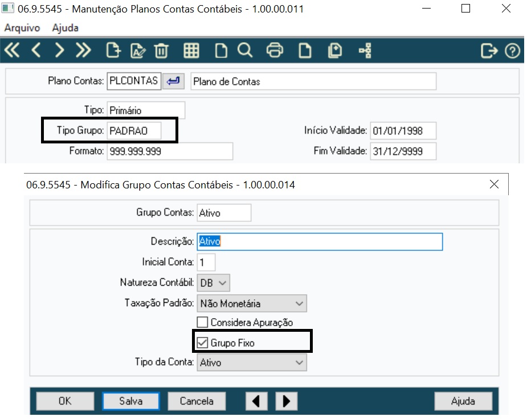Click the blank page icon right of the printer

(x=305, y=51)
